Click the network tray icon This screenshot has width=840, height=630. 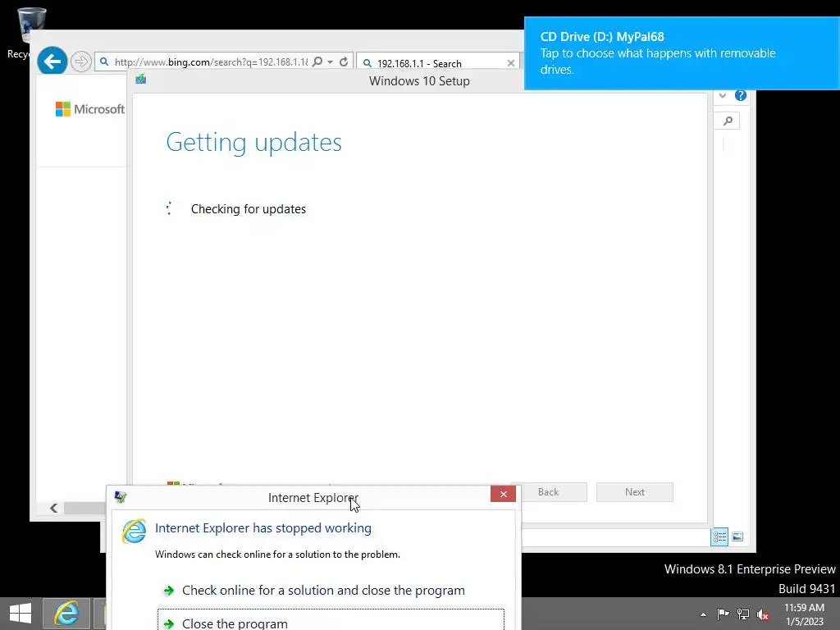click(x=743, y=614)
